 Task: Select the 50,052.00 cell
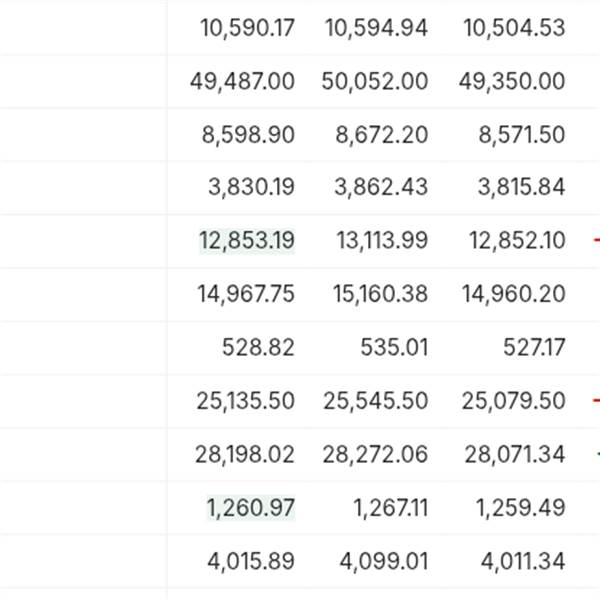(375, 81)
